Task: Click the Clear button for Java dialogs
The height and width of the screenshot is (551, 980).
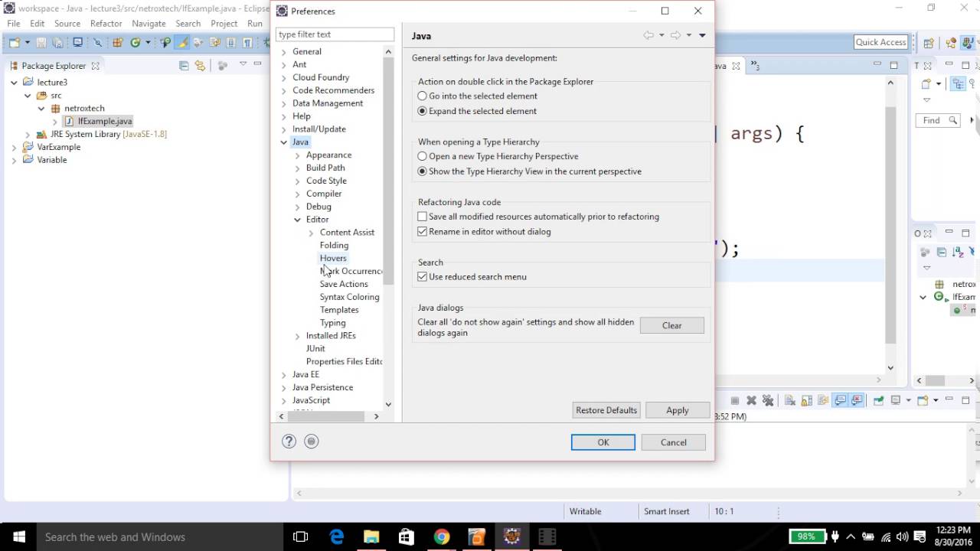Action: tap(671, 325)
